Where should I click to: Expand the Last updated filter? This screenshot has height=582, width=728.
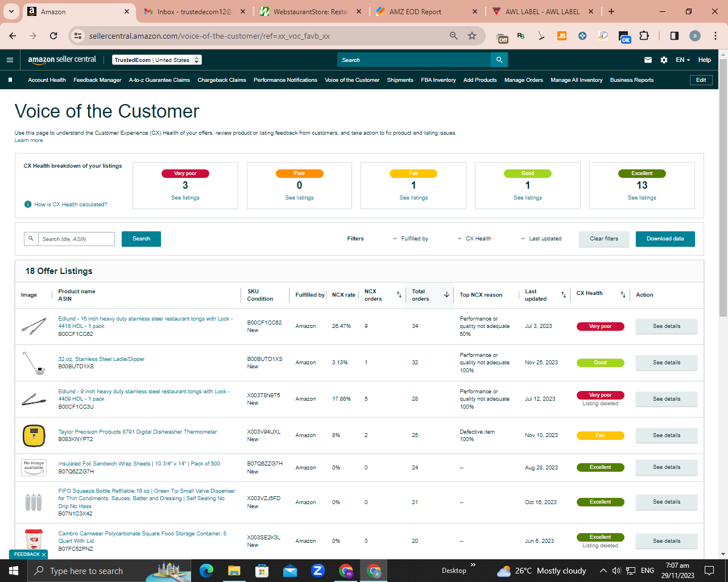click(x=541, y=239)
